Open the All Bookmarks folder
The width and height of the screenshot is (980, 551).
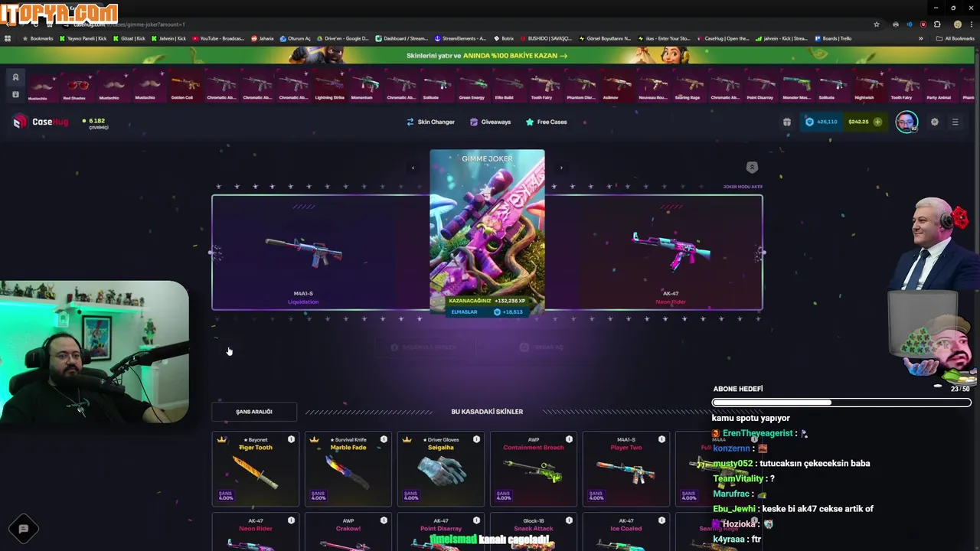(x=955, y=38)
